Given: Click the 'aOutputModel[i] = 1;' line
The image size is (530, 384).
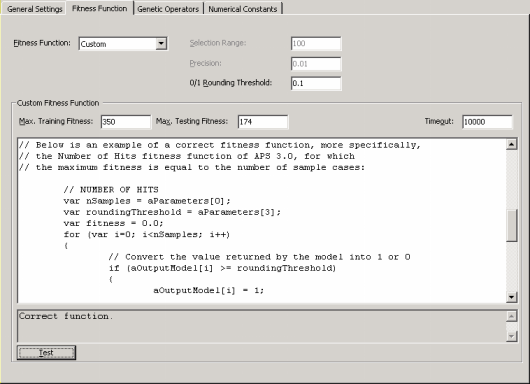Looking at the screenshot, I should 209,290.
